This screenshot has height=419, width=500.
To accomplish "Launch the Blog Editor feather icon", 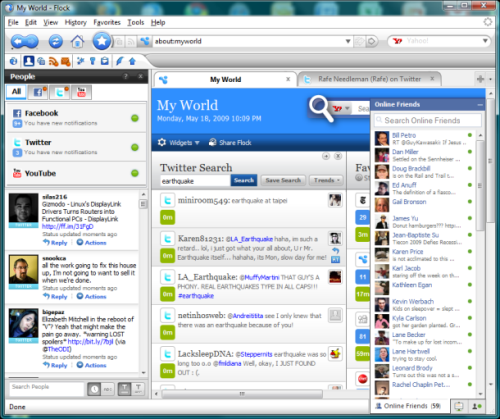I will pyautogui.click(x=119, y=61).
